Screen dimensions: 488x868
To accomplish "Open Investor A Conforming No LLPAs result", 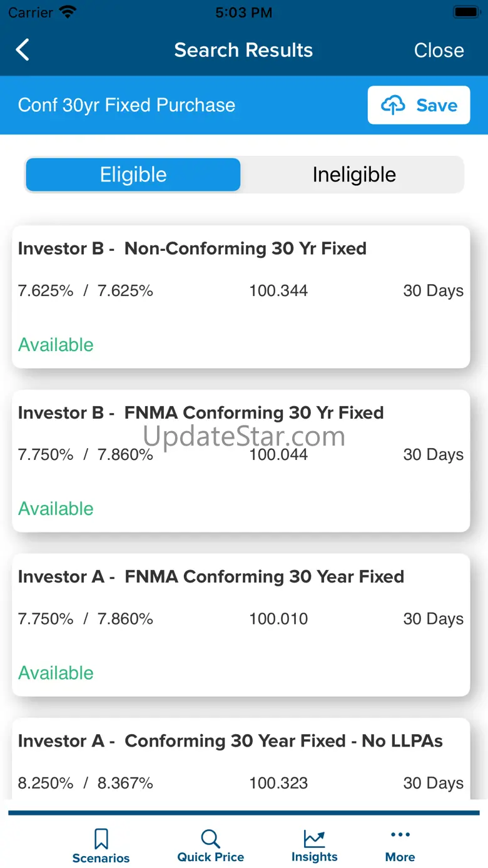I will (241, 760).
